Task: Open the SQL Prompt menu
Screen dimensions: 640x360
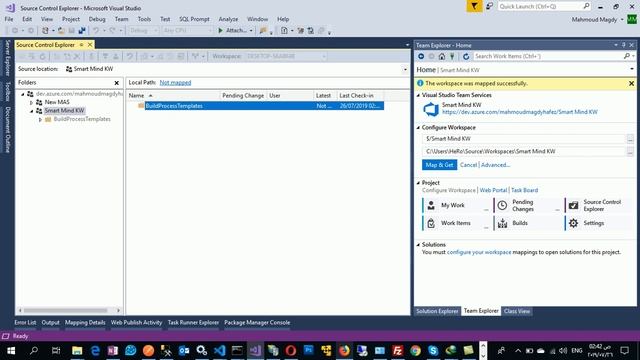Action: 194,19
